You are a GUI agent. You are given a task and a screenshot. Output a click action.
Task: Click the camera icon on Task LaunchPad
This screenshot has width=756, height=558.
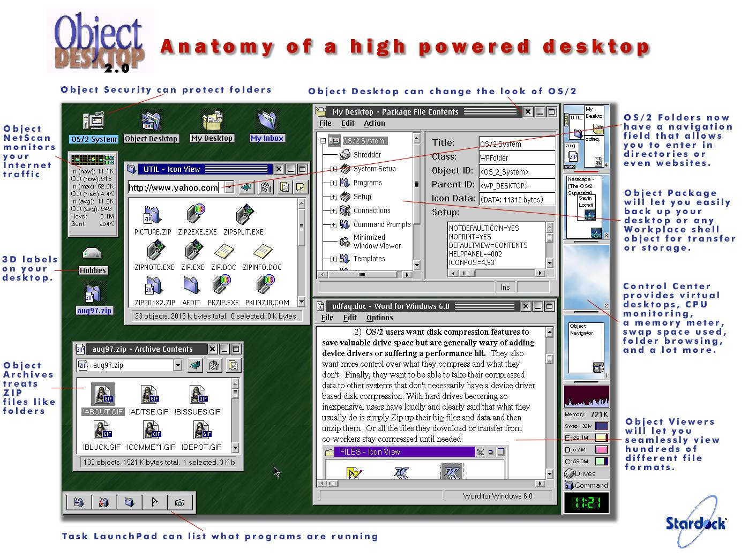[179, 502]
